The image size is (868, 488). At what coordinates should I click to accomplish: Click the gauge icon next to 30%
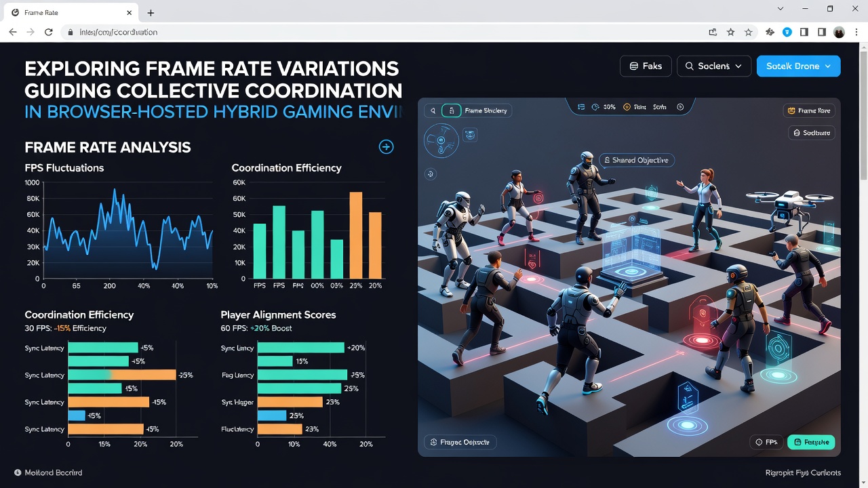pos(595,107)
